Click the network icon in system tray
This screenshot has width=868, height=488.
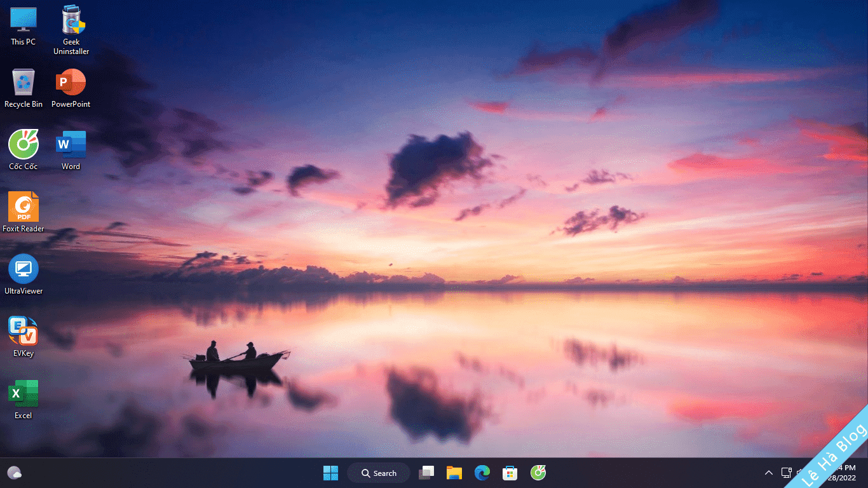click(x=787, y=473)
